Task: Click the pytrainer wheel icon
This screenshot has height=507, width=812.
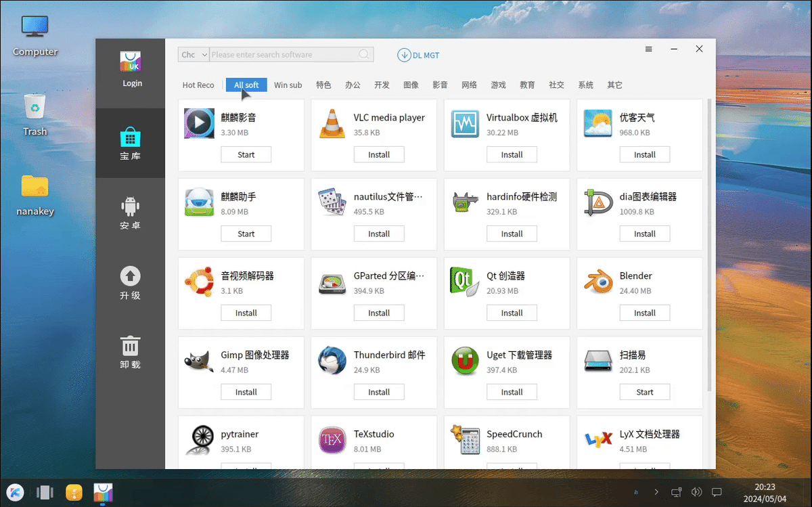Action: click(199, 440)
